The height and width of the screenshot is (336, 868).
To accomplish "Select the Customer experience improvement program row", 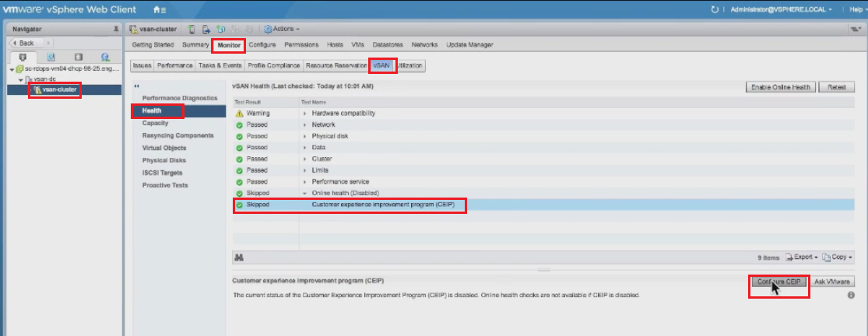I will [545, 205].
